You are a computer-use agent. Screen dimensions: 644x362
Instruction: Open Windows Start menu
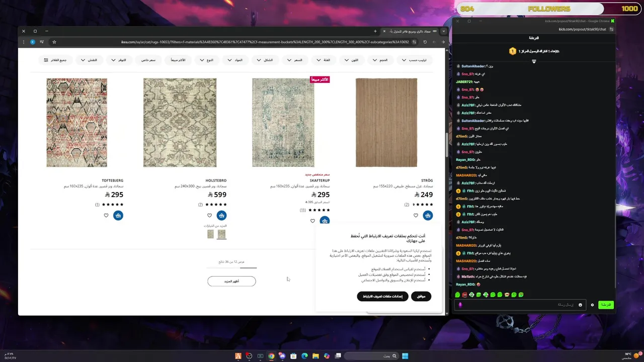[x=405, y=356]
